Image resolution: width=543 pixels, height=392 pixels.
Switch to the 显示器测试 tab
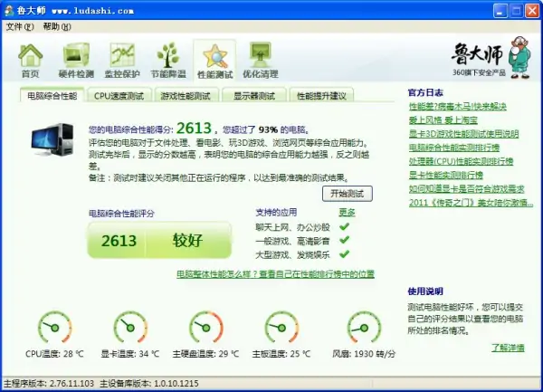tap(254, 96)
